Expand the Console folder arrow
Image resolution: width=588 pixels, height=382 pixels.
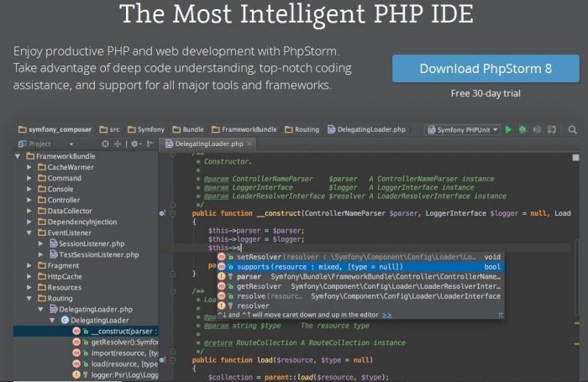[29, 189]
